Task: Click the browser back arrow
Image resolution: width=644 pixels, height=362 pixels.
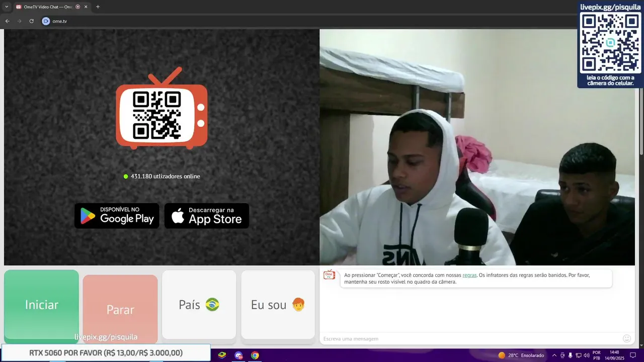Action: click(7, 21)
